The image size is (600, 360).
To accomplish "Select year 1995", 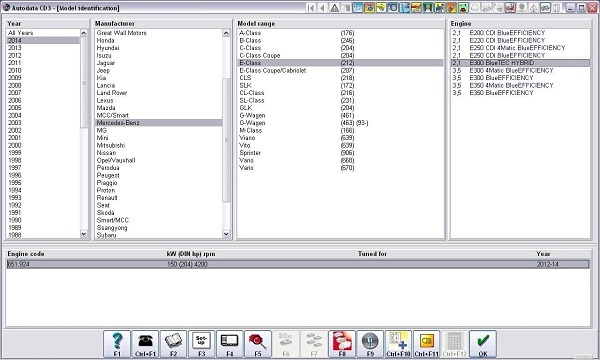I will [43, 183].
